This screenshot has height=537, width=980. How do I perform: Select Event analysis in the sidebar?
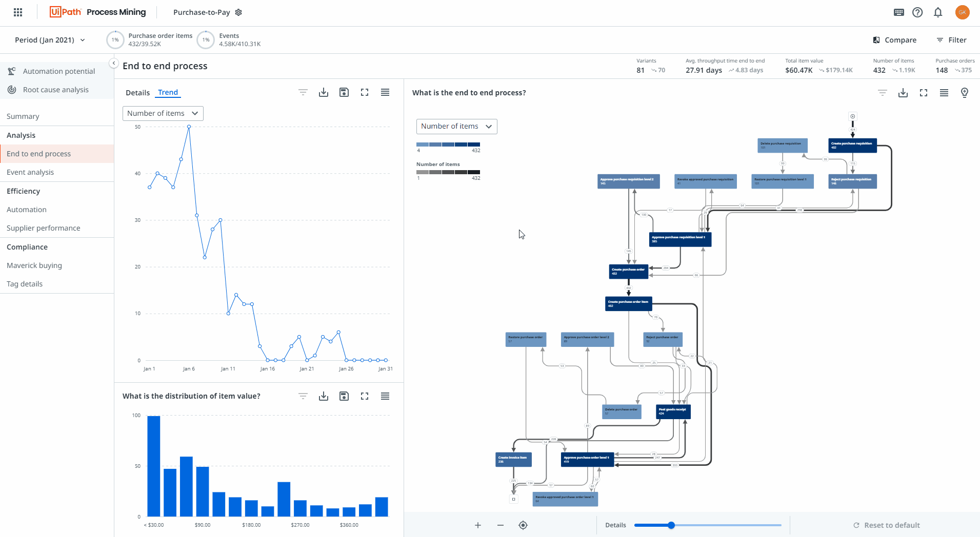[30, 172]
